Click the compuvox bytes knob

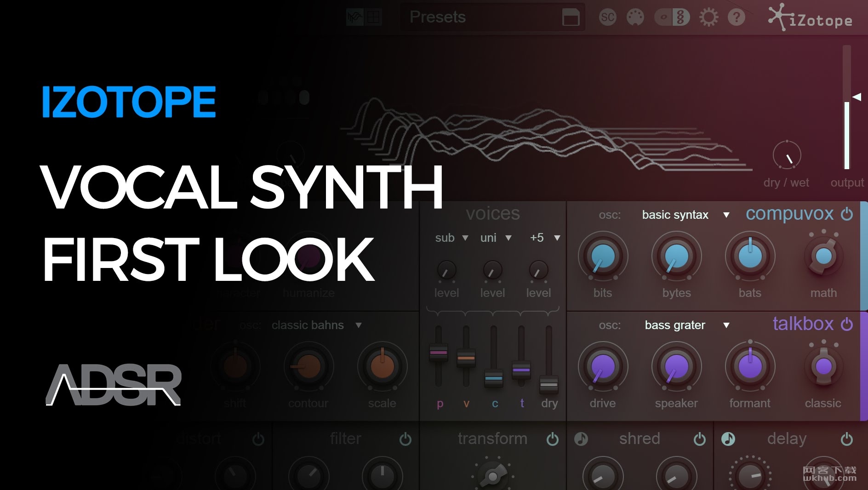click(x=676, y=256)
